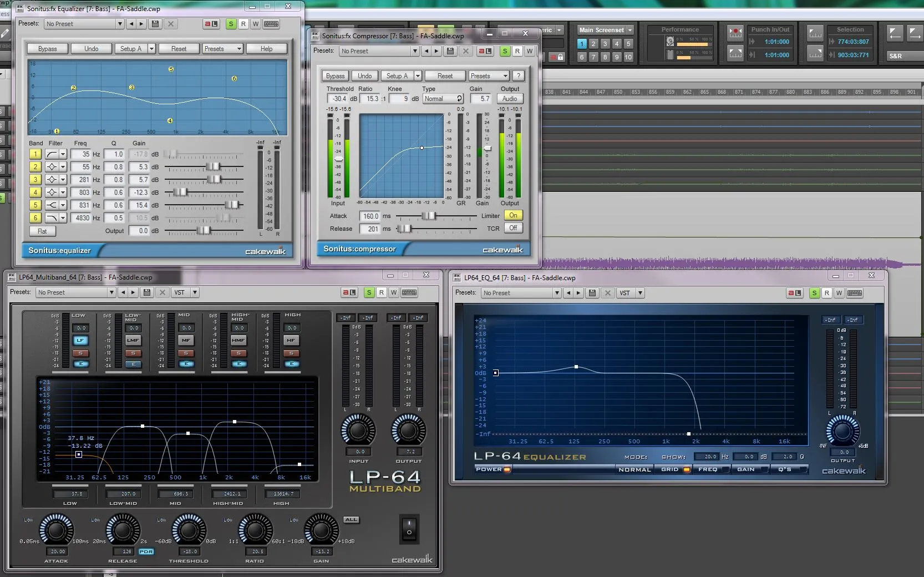Click the punch record icon beside Punch In/Out
924x577 pixels.
click(735, 32)
